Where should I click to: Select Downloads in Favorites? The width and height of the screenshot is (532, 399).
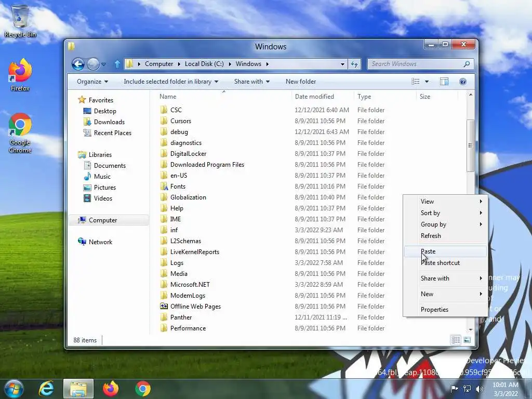coord(109,122)
